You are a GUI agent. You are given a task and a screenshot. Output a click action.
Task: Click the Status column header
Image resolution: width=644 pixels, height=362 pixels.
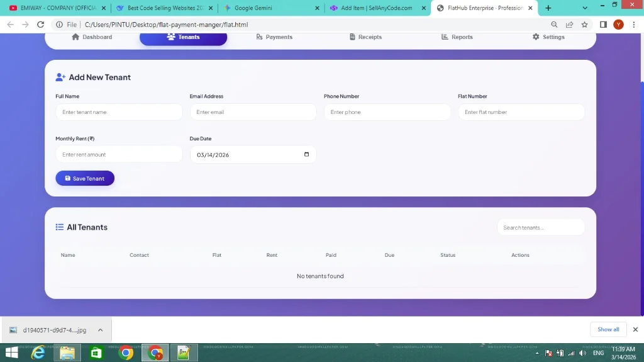coord(448,255)
